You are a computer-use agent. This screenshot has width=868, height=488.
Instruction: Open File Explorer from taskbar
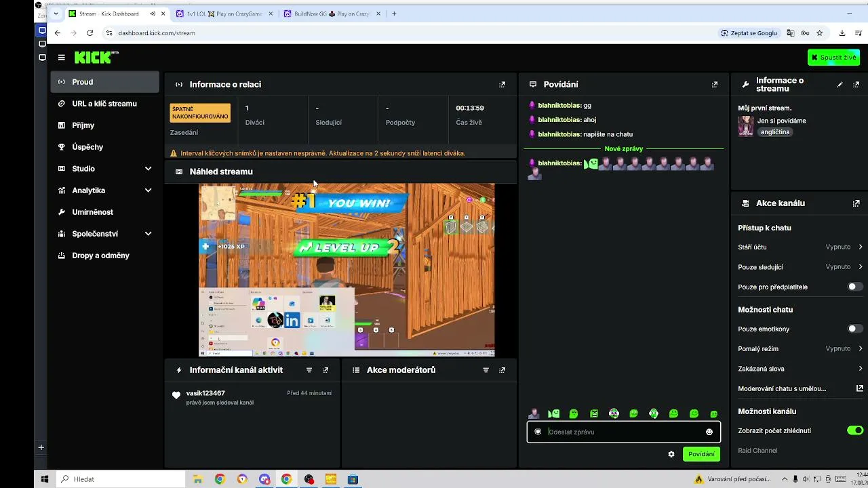pyautogui.click(x=197, y=479)
